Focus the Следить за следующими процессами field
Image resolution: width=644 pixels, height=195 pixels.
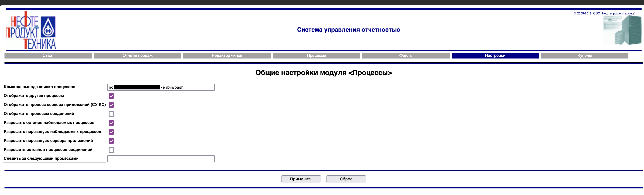[x=161, y=159]
